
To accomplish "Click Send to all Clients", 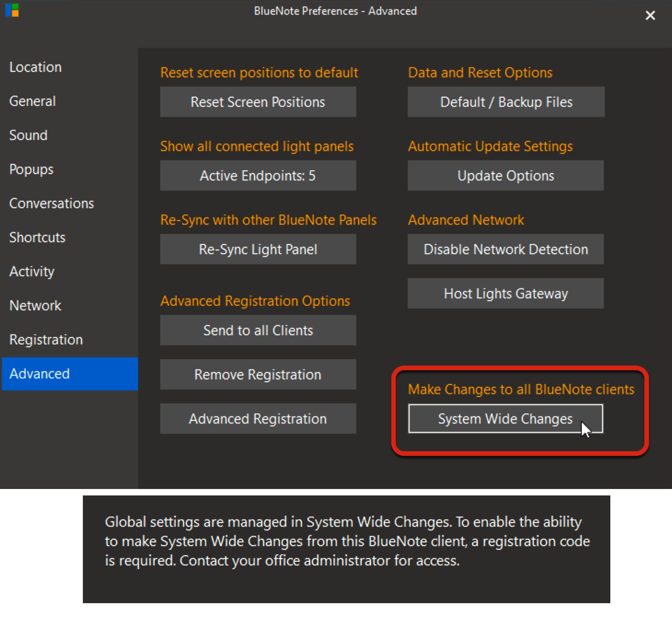I will pos(258,330).
